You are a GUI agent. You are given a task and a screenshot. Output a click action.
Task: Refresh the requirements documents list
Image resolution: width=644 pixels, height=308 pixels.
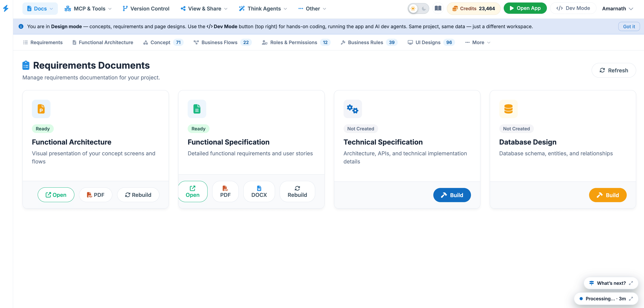pos(613,70)
